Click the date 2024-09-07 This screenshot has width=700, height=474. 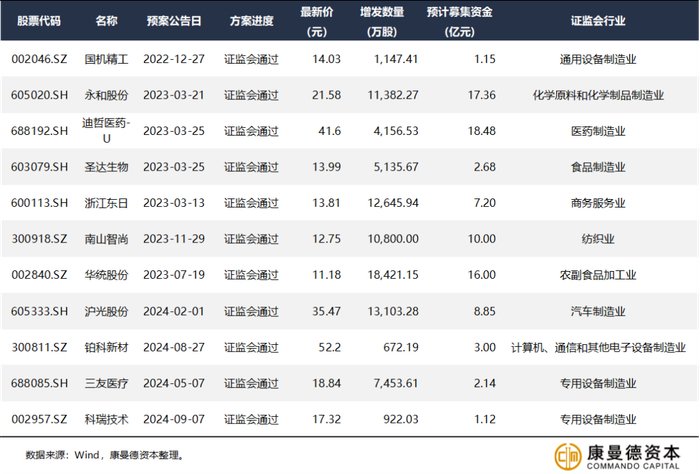click(174, 419)
